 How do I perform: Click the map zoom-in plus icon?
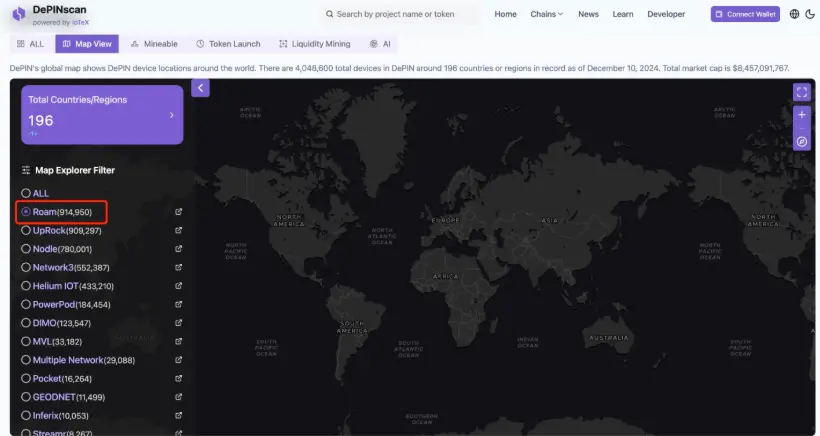801,116
